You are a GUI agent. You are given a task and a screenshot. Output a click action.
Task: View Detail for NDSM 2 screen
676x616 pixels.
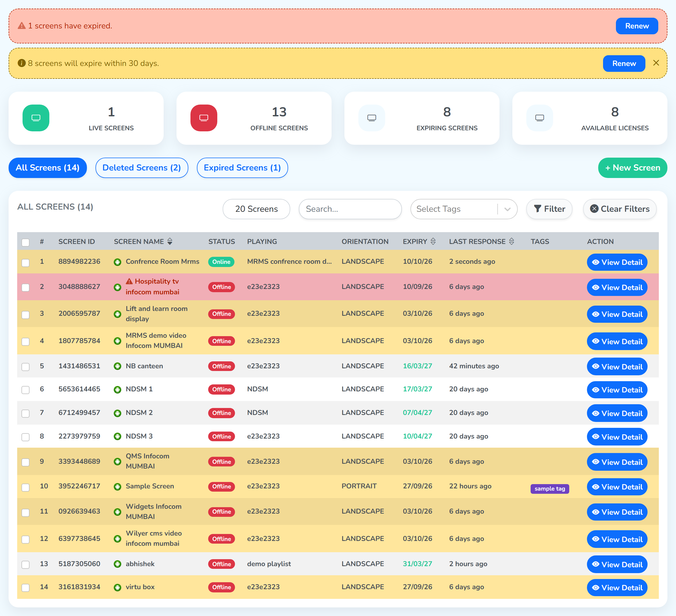617,413
